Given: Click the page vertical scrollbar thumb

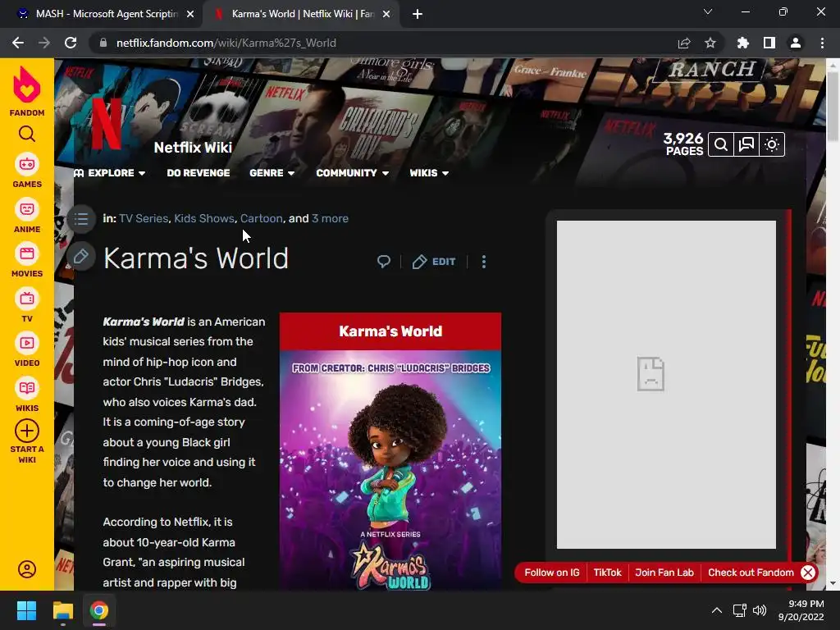Looking at the screenshot, I should pos(833,105).
